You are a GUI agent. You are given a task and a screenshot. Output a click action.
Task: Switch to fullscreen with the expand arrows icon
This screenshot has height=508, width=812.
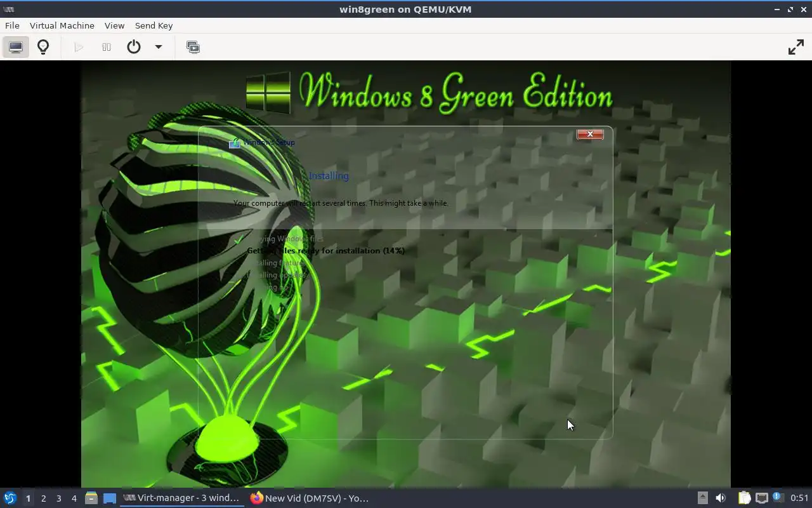(x=796, y=47)
